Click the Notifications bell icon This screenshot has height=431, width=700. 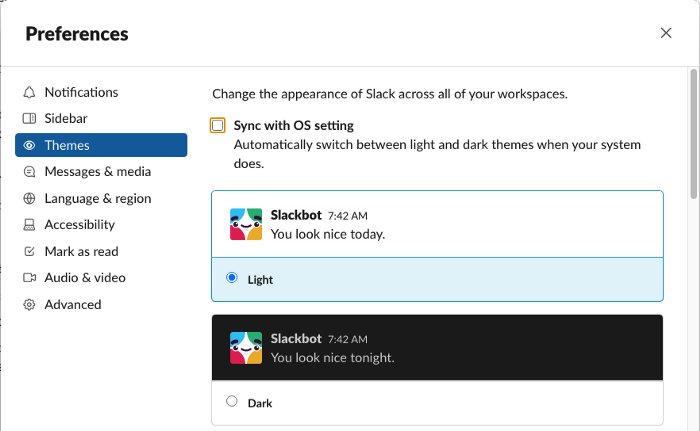[x=29, y=92]
